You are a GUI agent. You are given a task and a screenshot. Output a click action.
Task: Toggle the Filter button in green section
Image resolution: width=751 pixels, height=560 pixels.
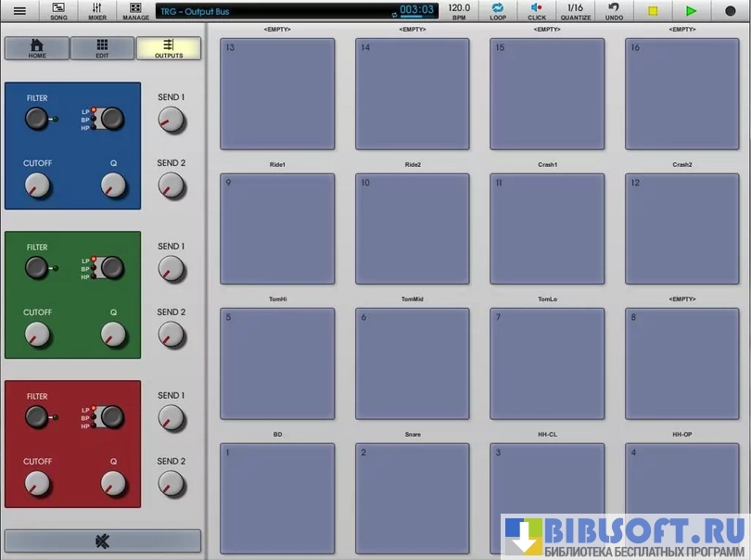[x=36, y=268]
